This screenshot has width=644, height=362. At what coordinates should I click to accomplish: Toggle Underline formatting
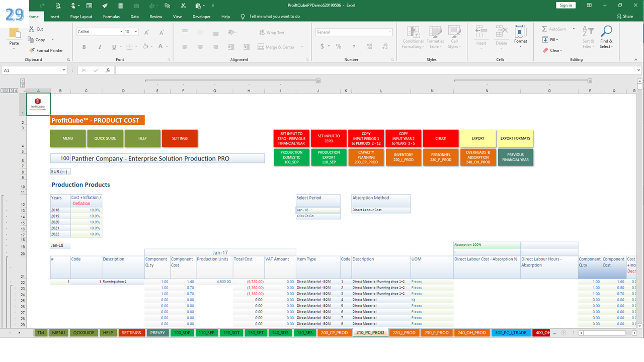pos(114,47)
